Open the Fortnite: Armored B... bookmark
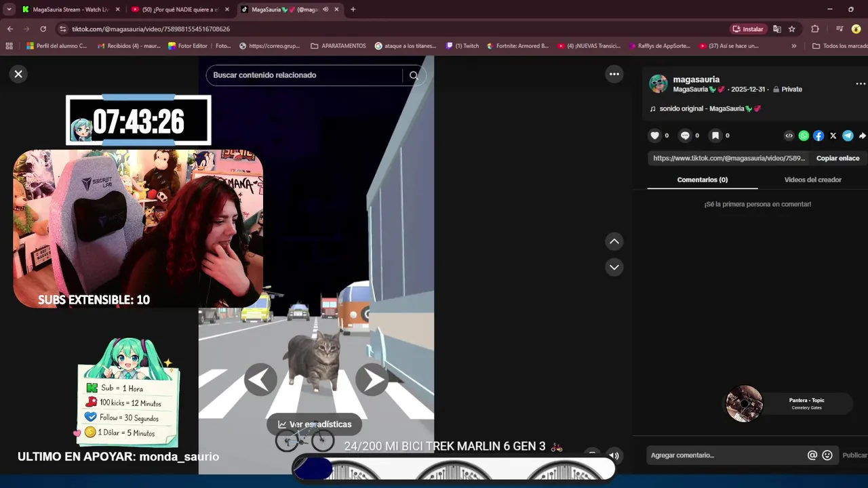The image size is (868, 488). [518, 46]
